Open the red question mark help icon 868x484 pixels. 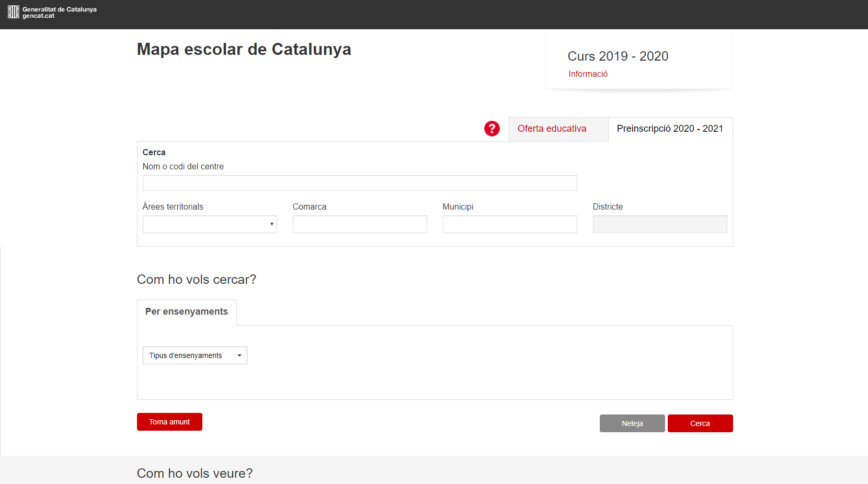pyautogui.click(x=492, y=129)
